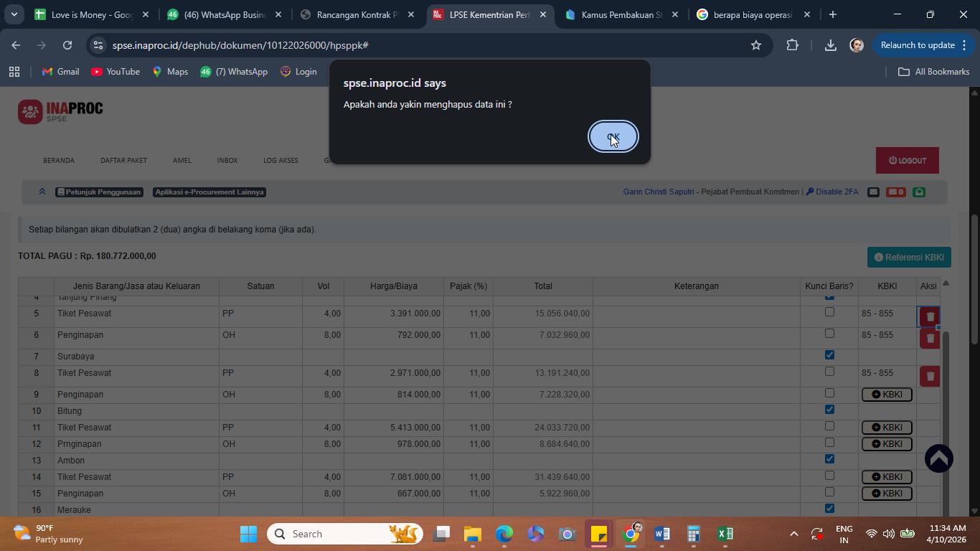
Task: Bookmark this page with star icon
Action: tap(755, 45)
